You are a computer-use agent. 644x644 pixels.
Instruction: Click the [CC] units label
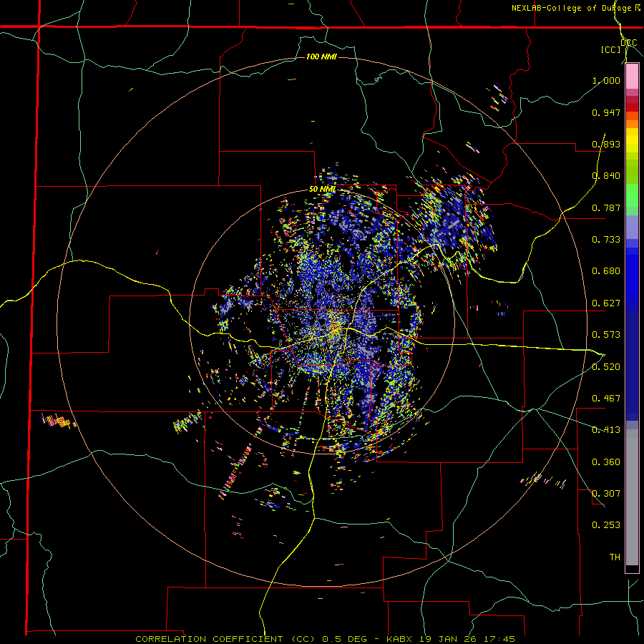pyautogui.click(x=611, y=49)
